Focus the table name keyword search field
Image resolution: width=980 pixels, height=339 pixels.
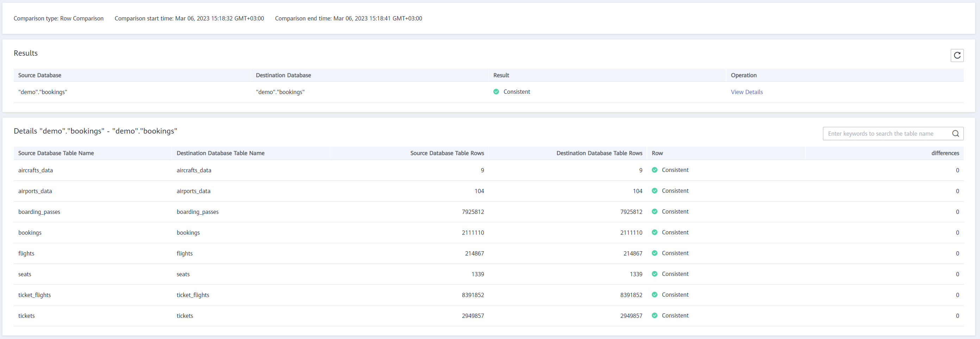(x=886, y=134)
